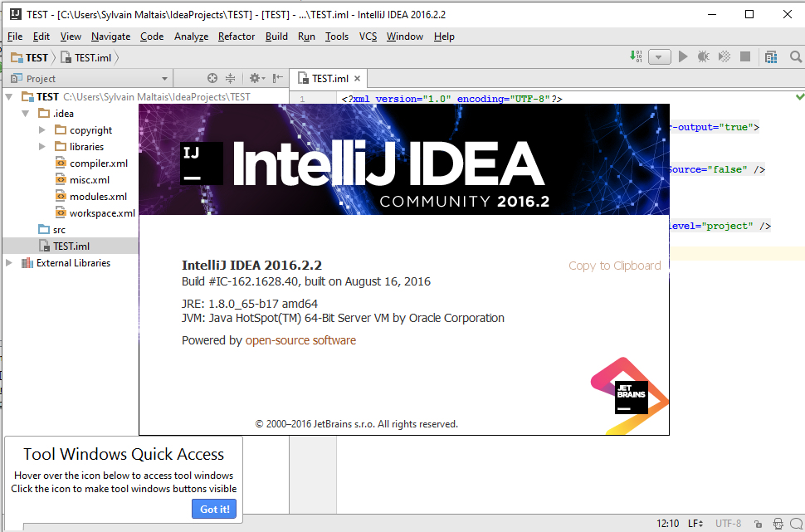Open the Tools menu
805x532 pixels.
337,36
